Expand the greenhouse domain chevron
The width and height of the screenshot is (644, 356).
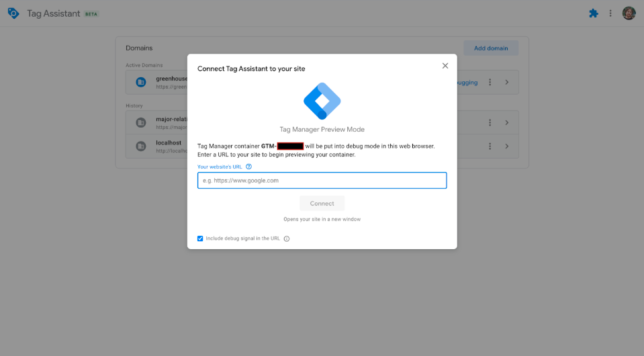[507, 83]
